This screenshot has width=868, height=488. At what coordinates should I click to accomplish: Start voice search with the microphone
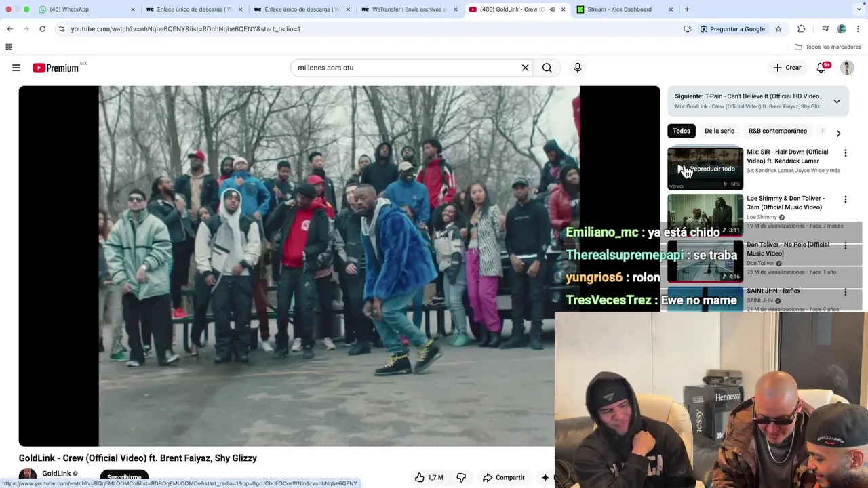tap(578, 68)
